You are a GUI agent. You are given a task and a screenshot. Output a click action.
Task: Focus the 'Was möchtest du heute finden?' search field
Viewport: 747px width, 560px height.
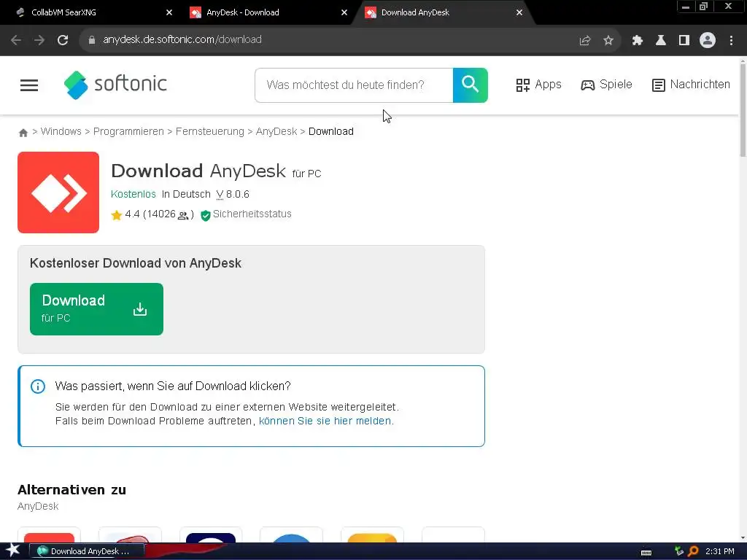pos(354,85)
